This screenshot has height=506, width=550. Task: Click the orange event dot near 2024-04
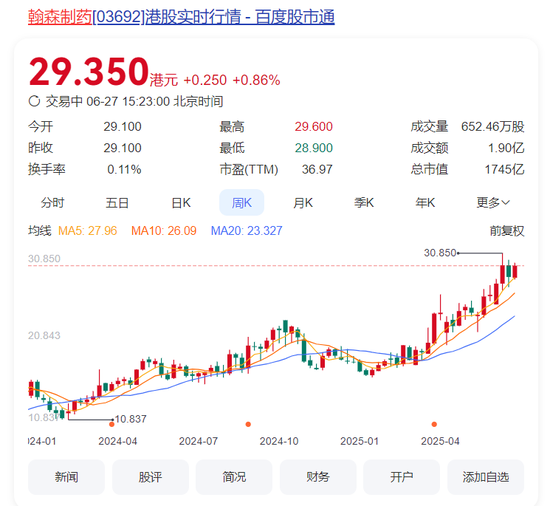[x=112, y=424]
